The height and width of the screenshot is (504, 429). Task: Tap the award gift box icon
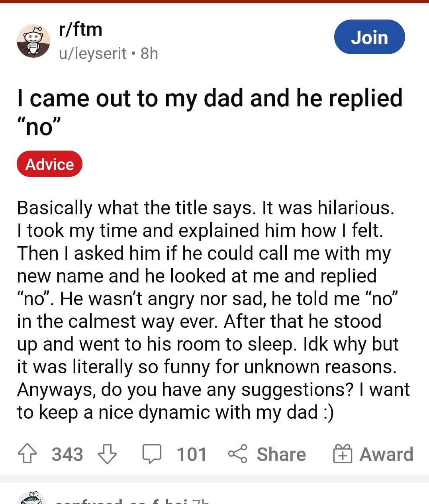343,454
